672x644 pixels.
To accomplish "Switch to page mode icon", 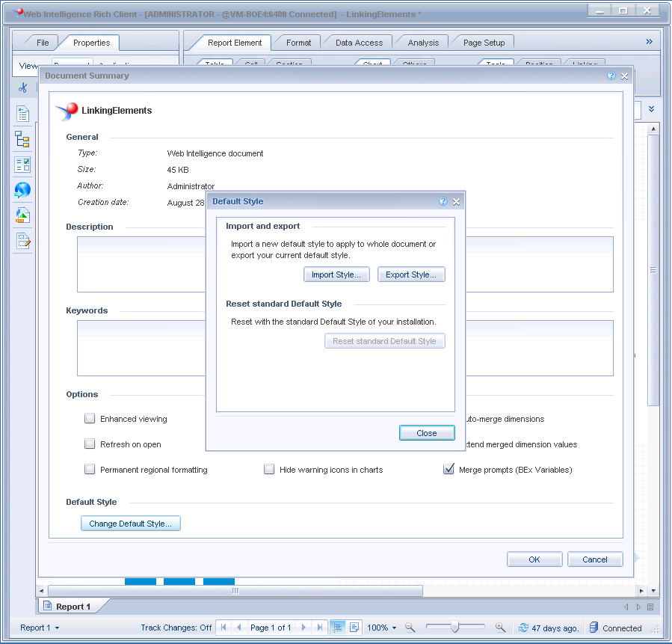I will (354, 628).
